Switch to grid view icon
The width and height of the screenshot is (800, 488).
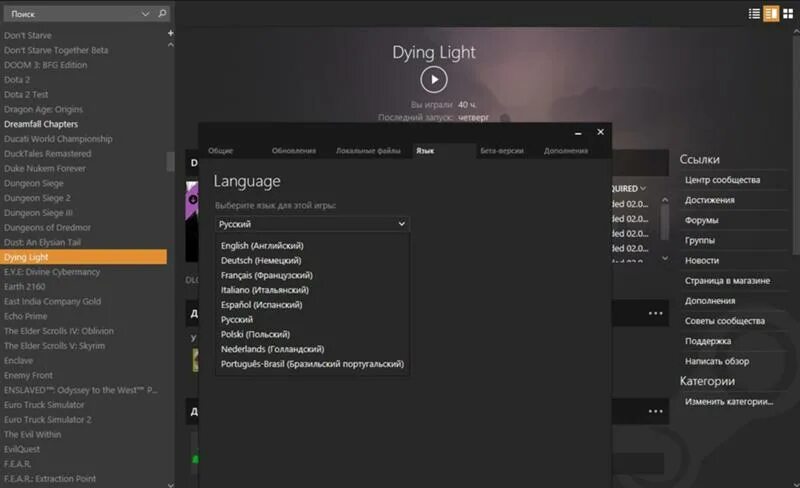pyautogui.click(x=788, y=14)
